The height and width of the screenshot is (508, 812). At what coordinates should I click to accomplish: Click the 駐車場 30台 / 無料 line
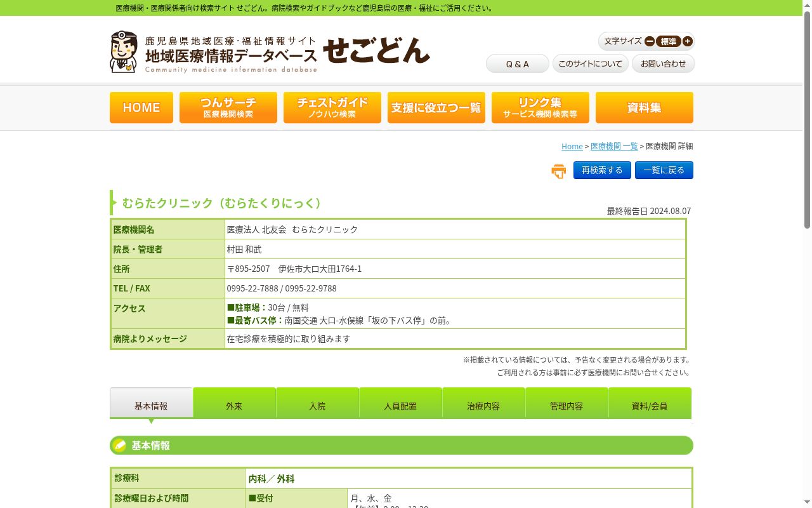point(268,307)
